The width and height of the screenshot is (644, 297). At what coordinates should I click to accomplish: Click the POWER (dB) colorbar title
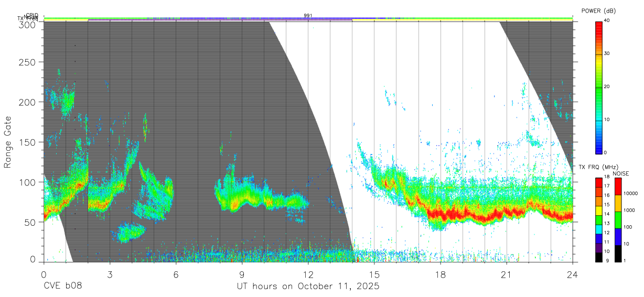point(599,10)
